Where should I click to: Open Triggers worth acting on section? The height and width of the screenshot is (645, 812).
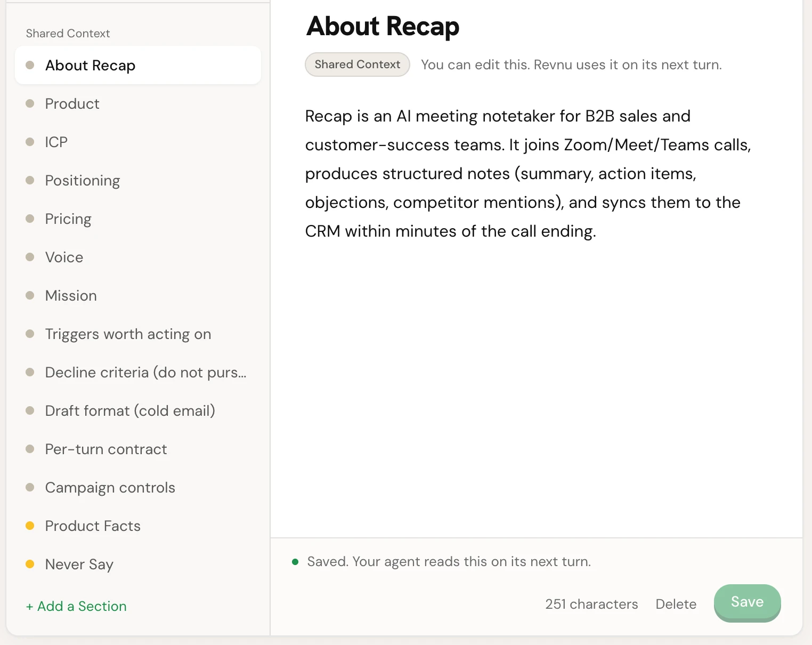138,334
